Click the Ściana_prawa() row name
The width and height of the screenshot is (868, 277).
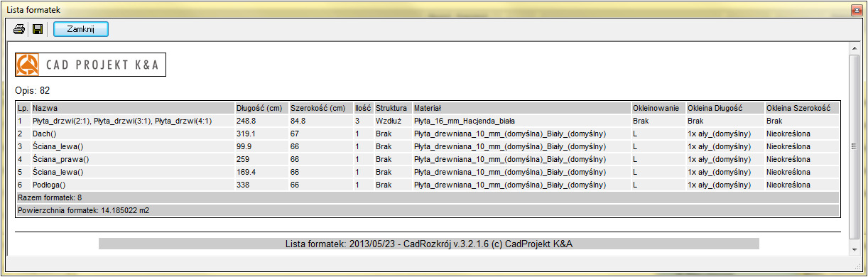tap(61, 159)
